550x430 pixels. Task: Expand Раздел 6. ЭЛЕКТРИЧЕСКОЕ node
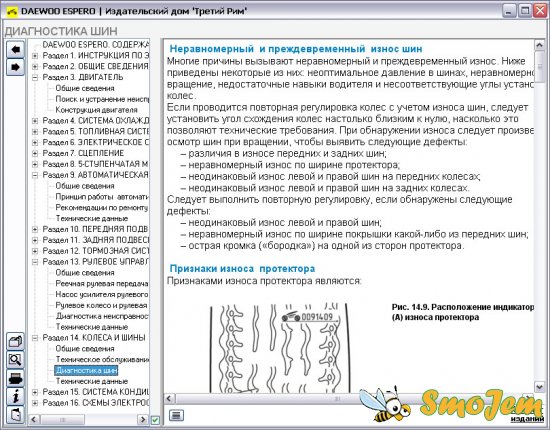[x=35, y=143]
